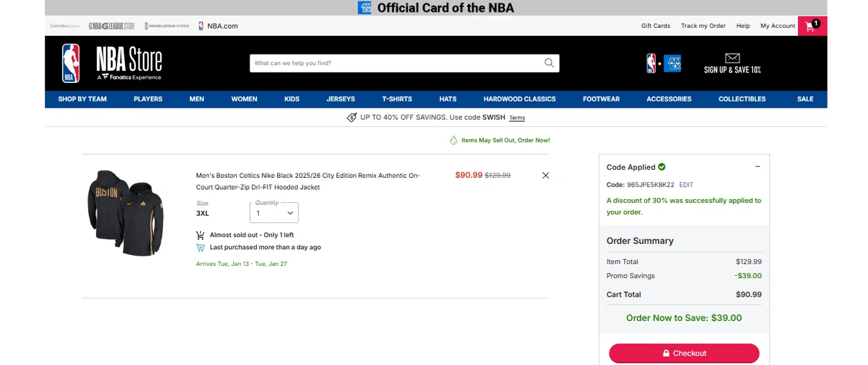Screen dimensions: 868x365
Task: Remove the Celtics jacket with X
Action: [x=545, y=176]
